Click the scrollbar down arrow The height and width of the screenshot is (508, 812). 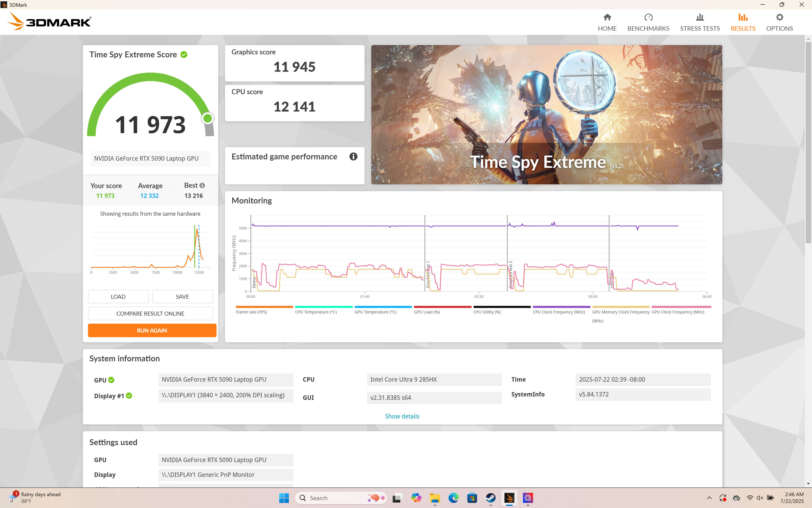click(x=808, y=483)
